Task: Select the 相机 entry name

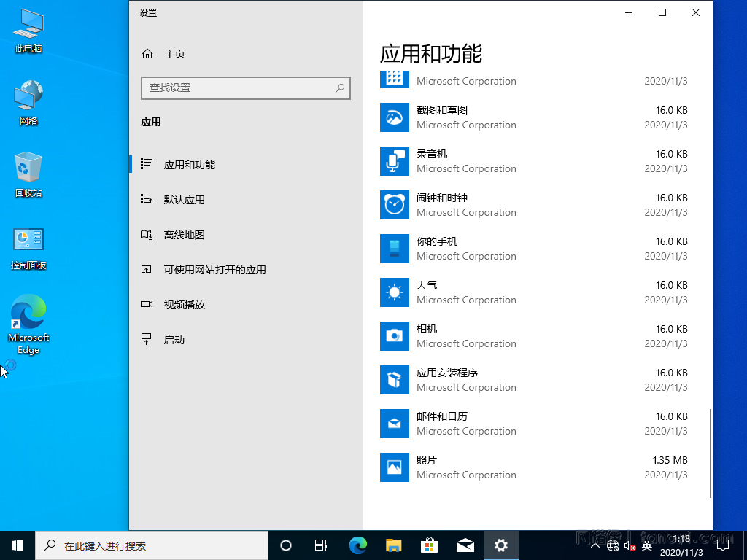Action: pyautogui.click(x=426, y=329)
